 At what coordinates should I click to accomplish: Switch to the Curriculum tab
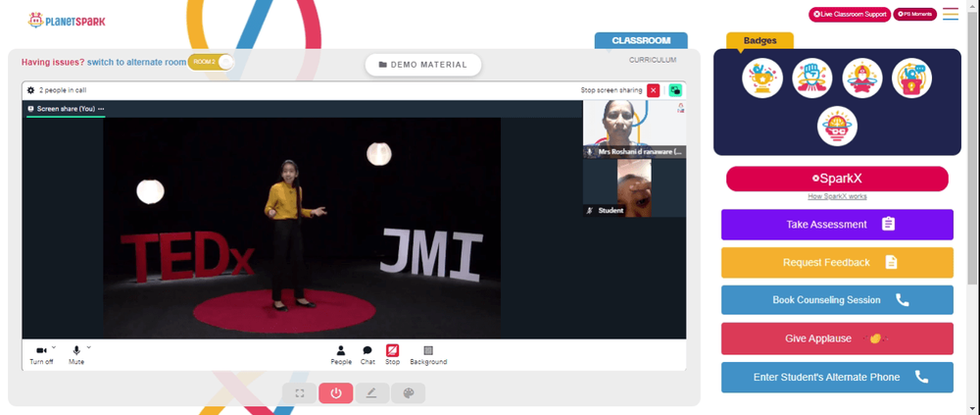[653, 60]
